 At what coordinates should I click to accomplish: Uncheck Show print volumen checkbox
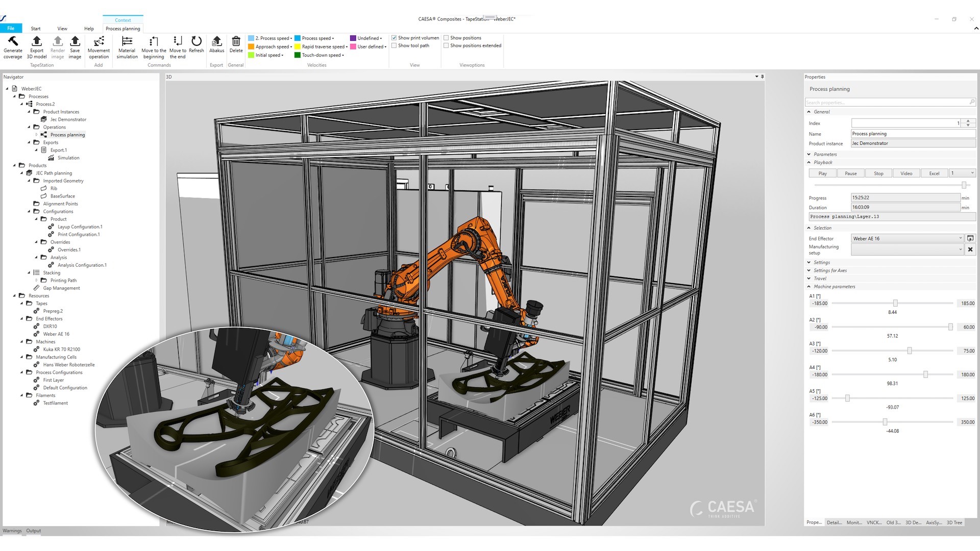click(394, 38)
